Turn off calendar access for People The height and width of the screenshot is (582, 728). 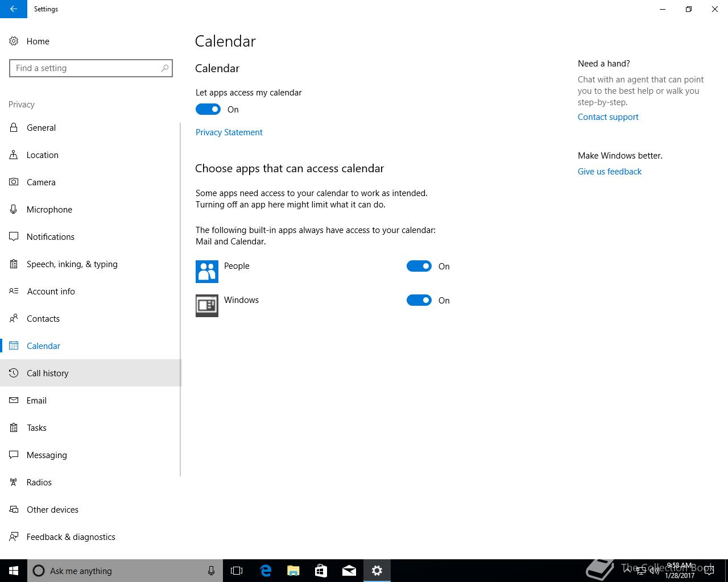coord(419,266)
